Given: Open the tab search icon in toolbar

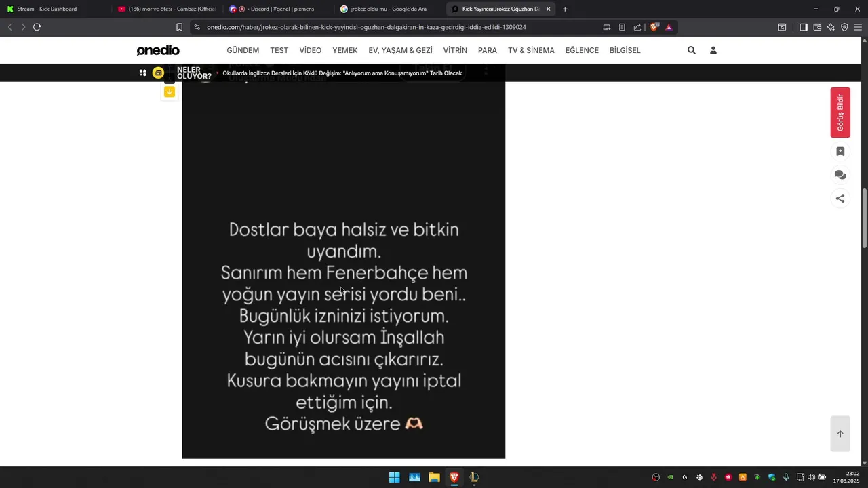Looking at the screenshot, I should pos(782,27).
